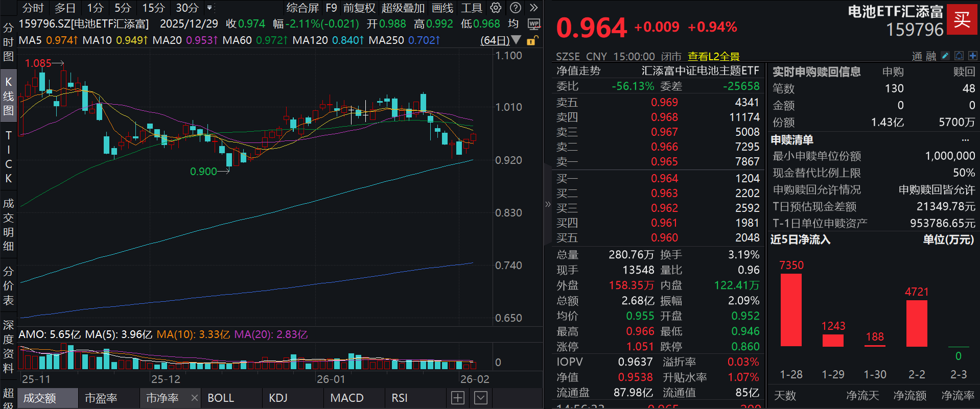Remove the 市净率 indicator tab

click(x=194, y=398)
